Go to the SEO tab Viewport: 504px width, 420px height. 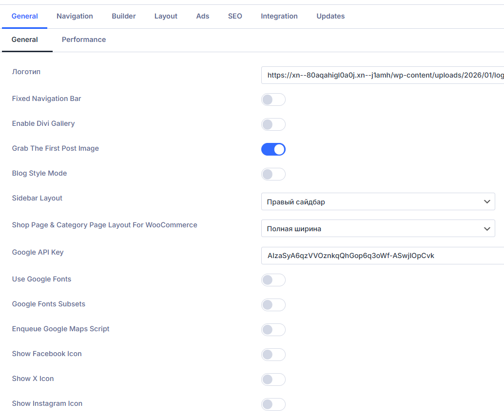(235, 16)
